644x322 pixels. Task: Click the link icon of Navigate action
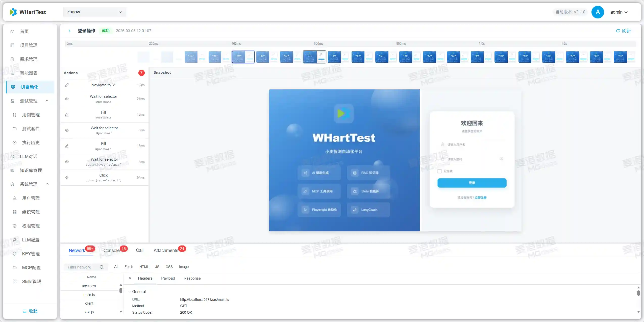(67, 85)
